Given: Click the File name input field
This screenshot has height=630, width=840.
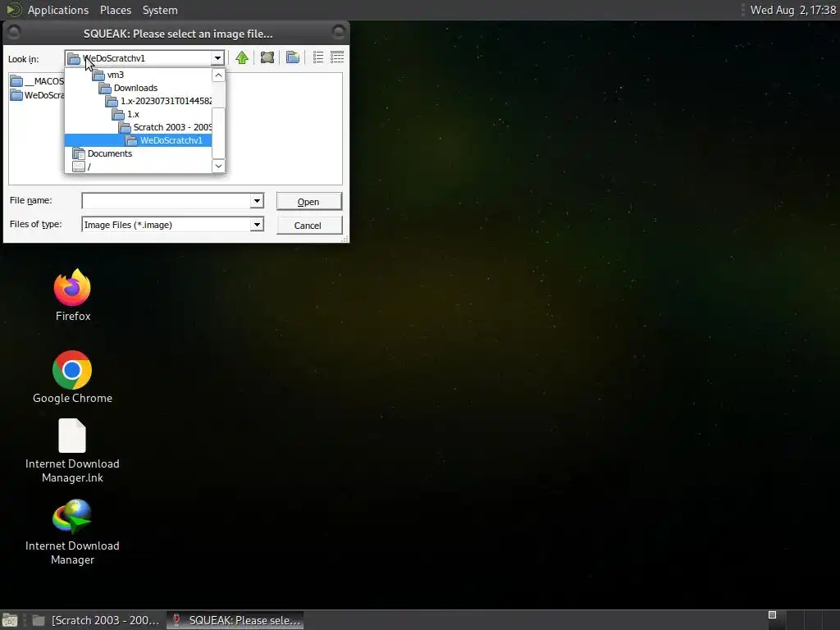Looking at the screenshot, I should coord(166,201).
